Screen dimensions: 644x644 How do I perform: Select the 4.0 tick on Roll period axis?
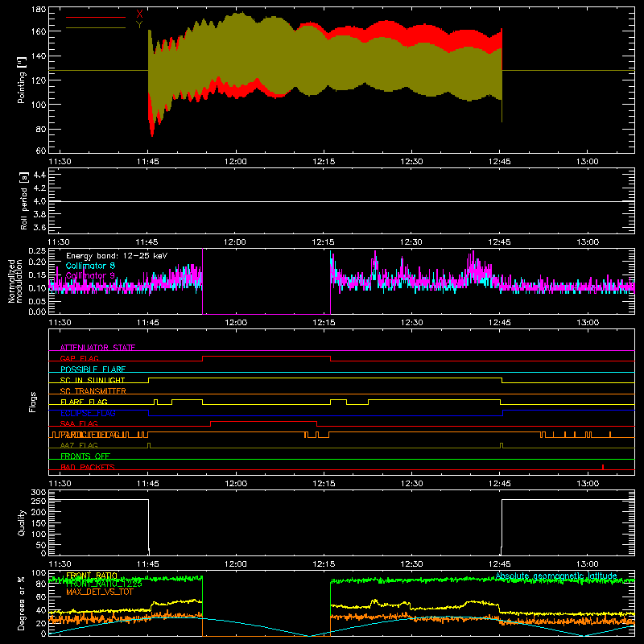coord(39,201)
